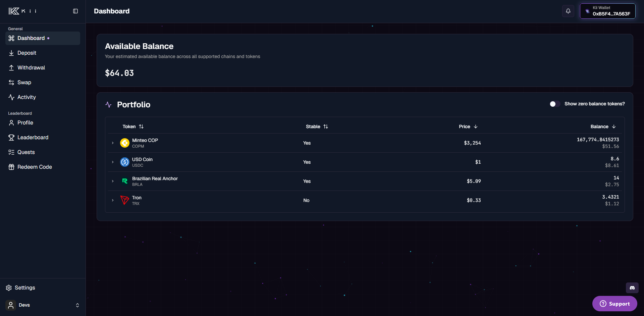Image resolution: width=644 pixels, height=316 pixels.
Task: Click the Minteo COP token icon
Action: 125,143
